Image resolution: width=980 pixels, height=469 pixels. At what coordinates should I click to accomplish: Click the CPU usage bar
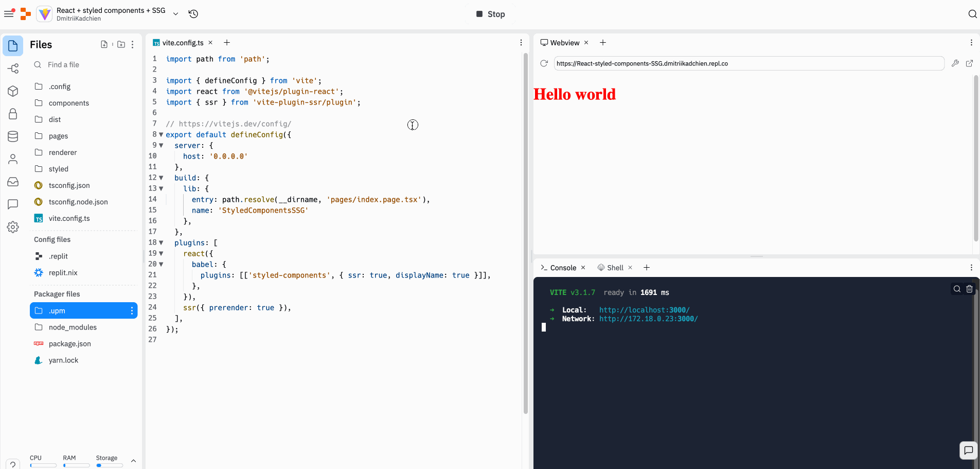[x=43, y=465]
